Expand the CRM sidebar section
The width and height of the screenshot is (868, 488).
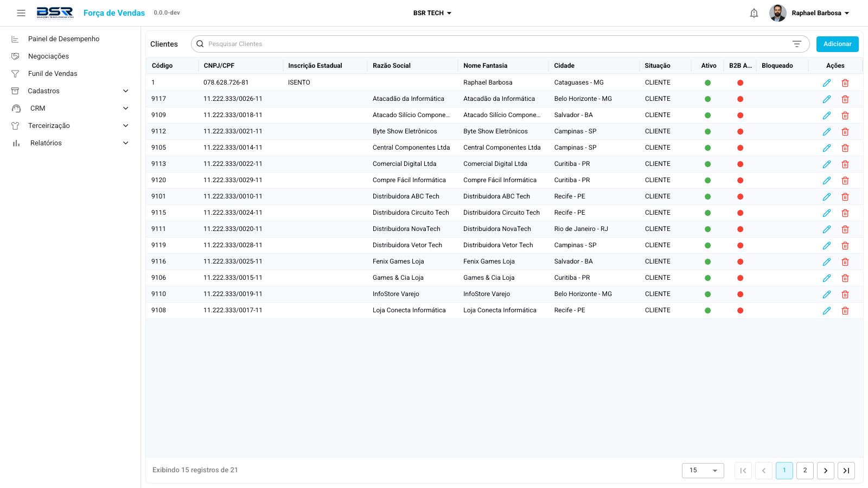pos(71,108)
